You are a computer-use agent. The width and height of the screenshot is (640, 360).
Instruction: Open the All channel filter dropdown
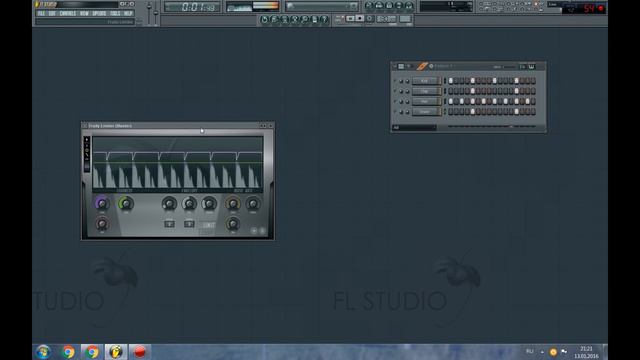[414, 127]
